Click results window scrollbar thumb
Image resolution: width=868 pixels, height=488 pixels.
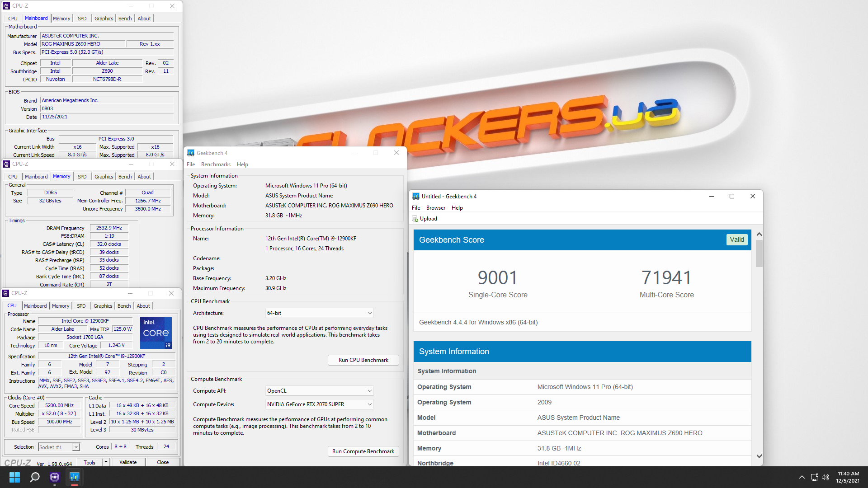759,253
